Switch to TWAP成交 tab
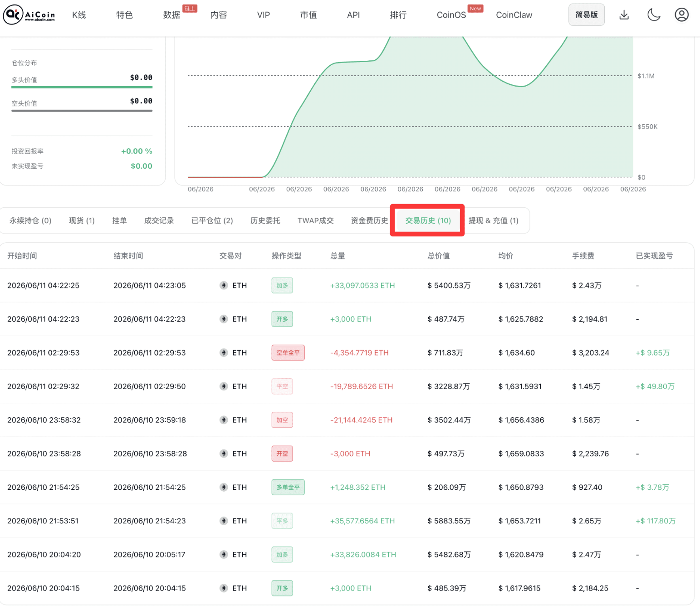Screen dimensions: 700x610 coord(315,220)
